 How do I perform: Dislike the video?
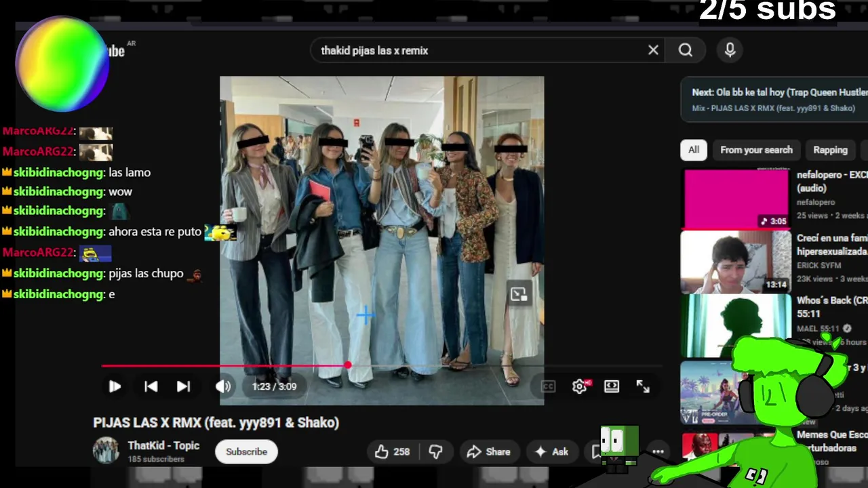pos(436,451)
